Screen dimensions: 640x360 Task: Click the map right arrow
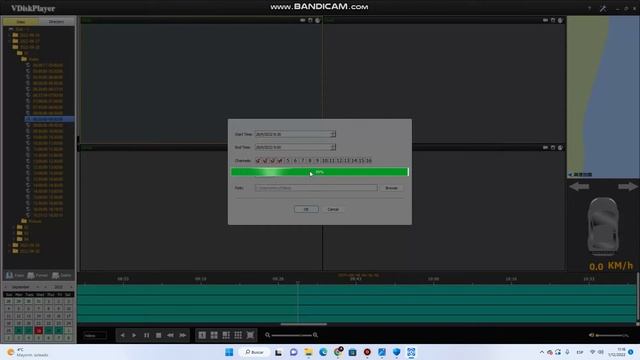tap(628, 187)
